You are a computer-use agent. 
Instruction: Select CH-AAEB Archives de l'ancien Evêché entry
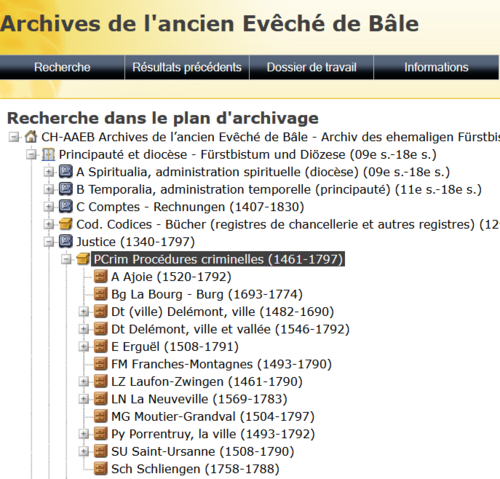click(x=270, y=137)
